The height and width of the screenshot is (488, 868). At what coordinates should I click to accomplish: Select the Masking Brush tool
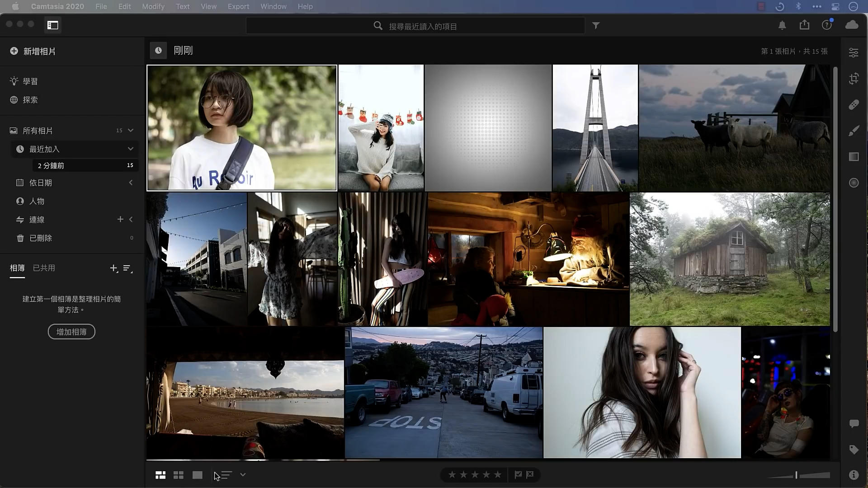(854, 131)
